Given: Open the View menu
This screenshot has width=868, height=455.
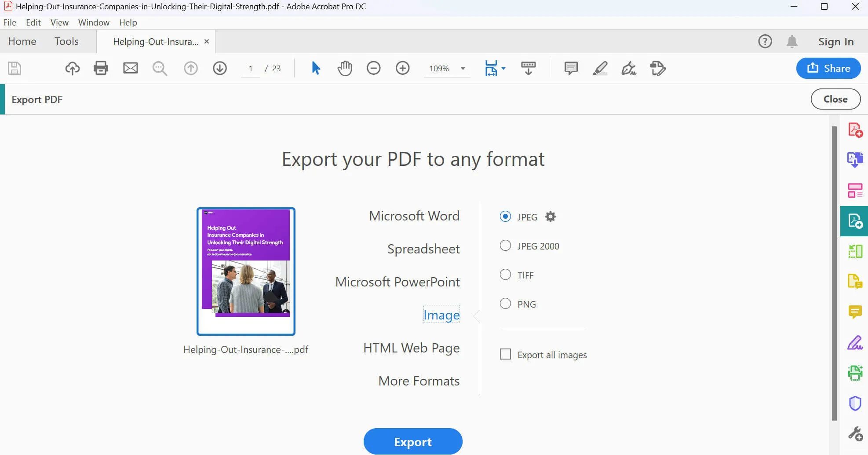Looking at the screenshot, I should click(x=59, y=22).
